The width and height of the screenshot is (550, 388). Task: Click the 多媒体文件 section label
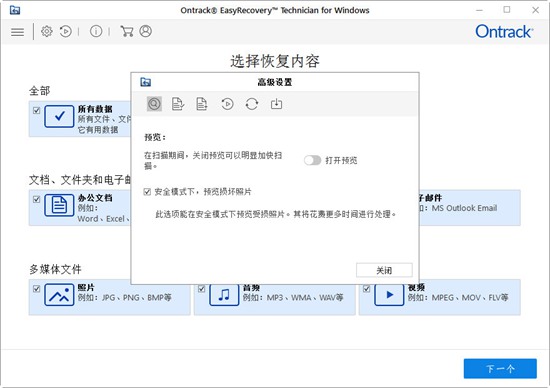[x=55, y=269]
